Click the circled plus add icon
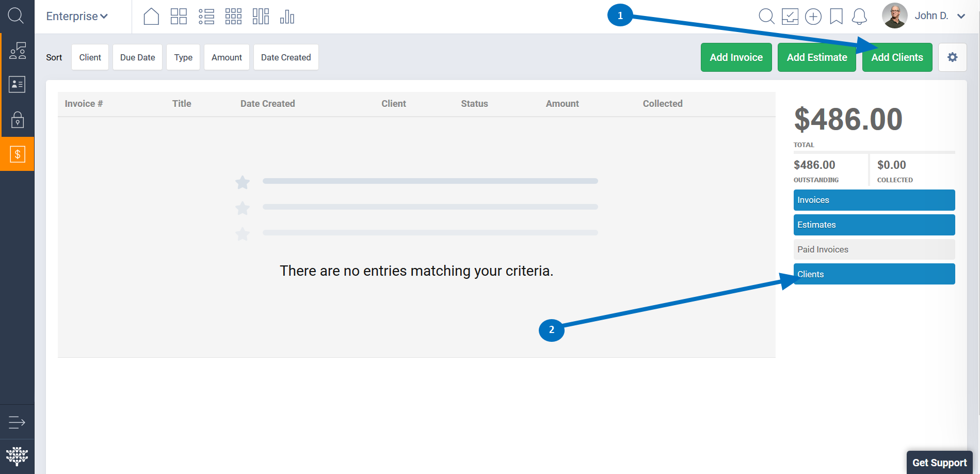Screen dimensions: 980x474 point(813,17)
